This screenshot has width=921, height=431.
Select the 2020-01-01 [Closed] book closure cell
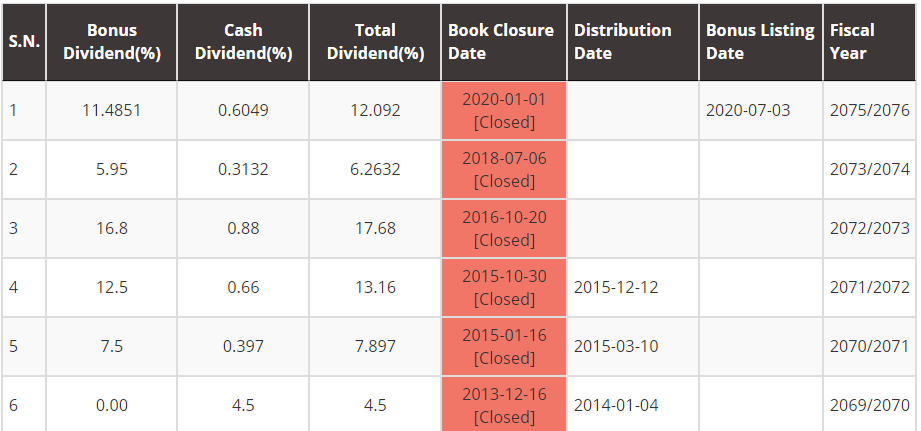tap(504, 111)
